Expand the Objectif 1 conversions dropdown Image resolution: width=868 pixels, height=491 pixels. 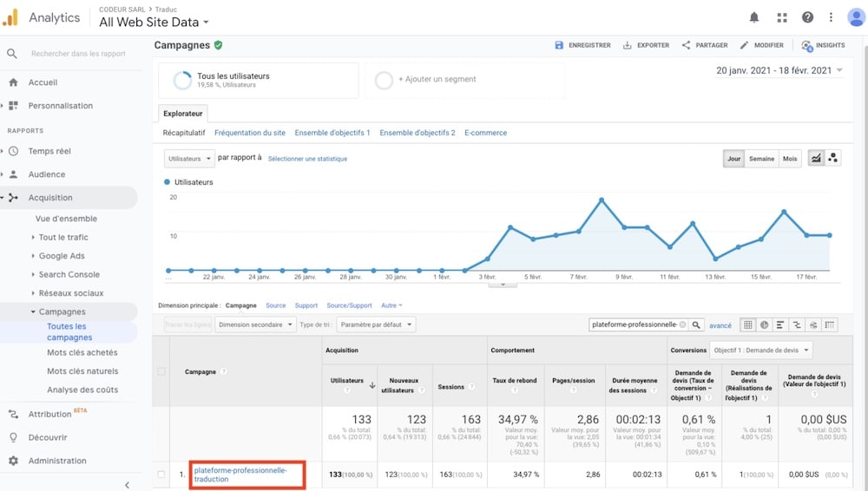pyautogui.click(x=760, y=350)
